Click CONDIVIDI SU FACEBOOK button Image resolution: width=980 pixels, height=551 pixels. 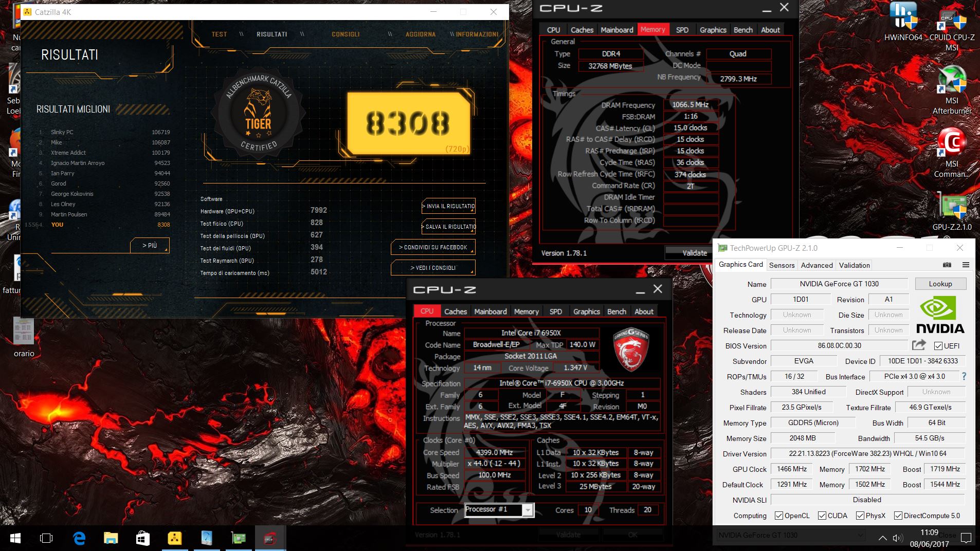[433, 247]
